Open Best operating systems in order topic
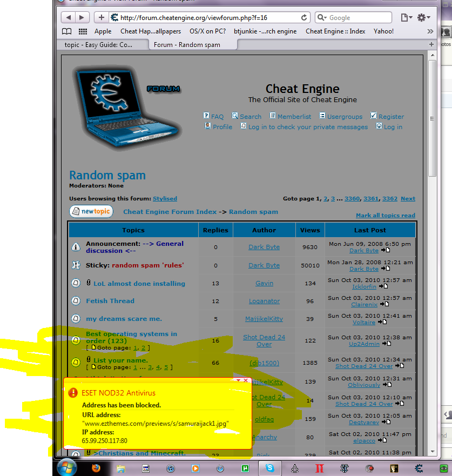The width and height of the screenshot is (452, 476). tap(131, 337)
